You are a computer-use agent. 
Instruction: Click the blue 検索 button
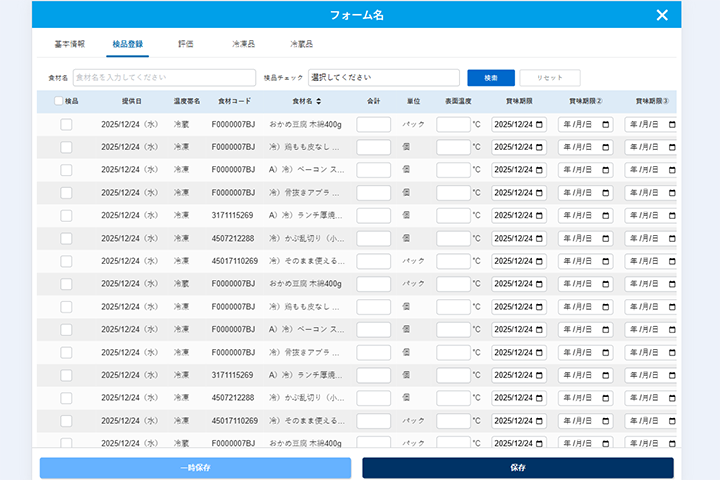491,78
